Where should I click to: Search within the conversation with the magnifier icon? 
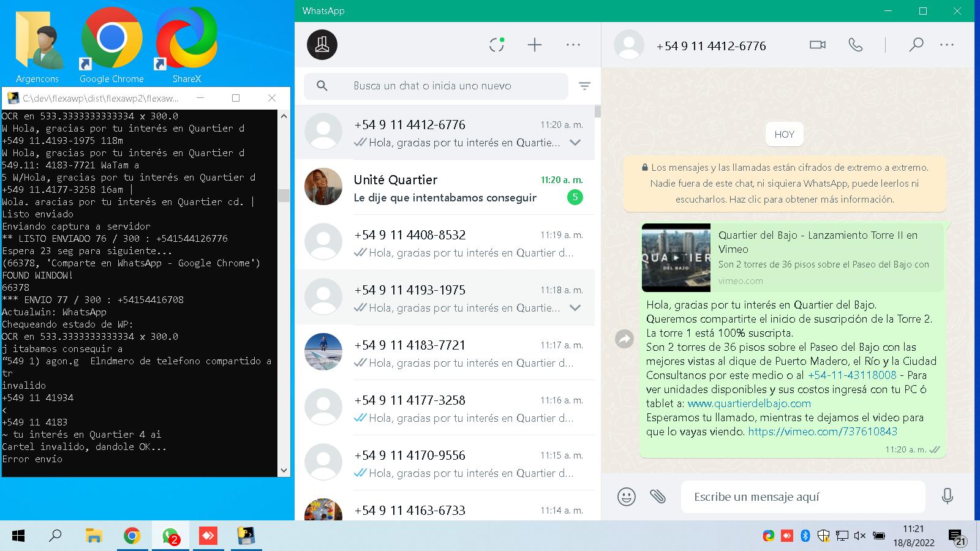916,45
